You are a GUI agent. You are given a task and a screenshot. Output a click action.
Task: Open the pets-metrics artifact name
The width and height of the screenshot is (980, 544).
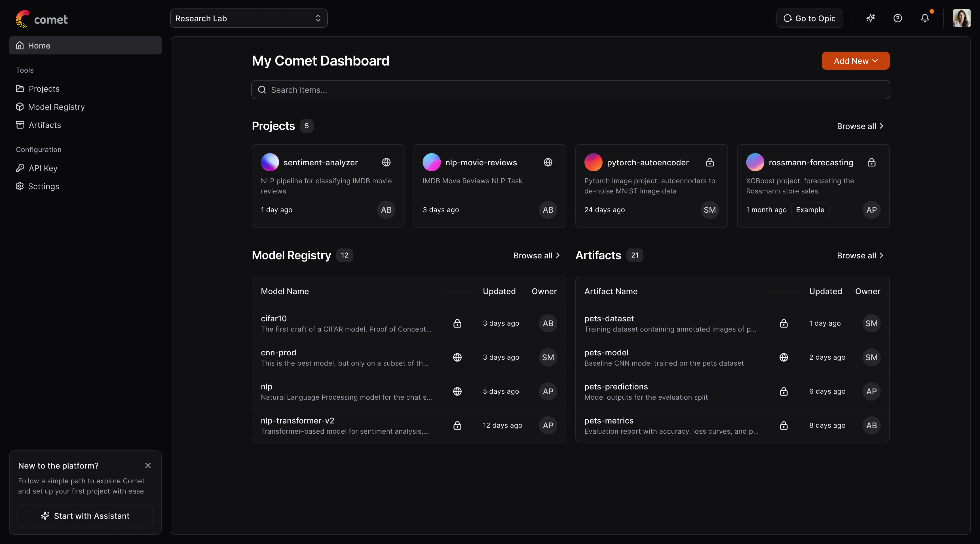coord(609,421)
